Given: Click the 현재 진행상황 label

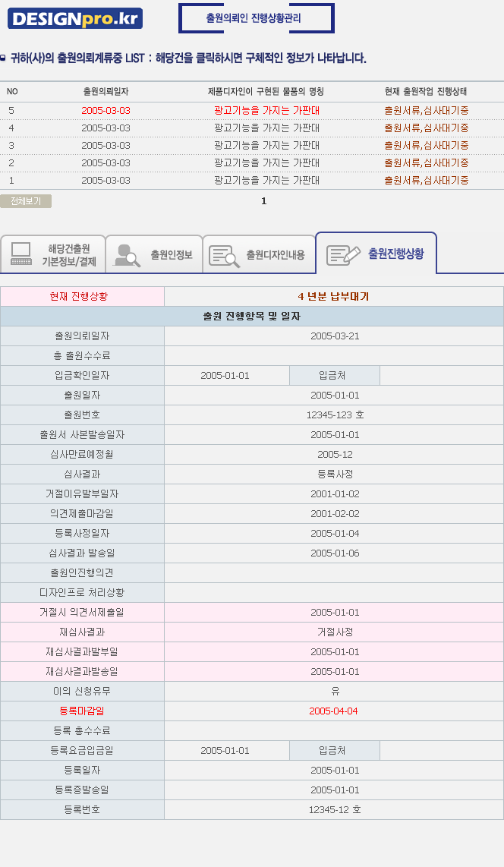Looking at the screenshot, I should 78,296.
